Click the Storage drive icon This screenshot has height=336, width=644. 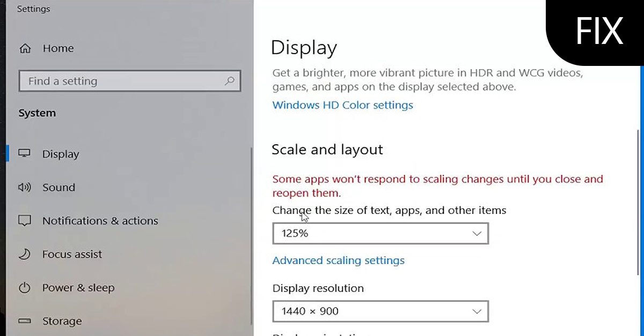tap(25, 320)
